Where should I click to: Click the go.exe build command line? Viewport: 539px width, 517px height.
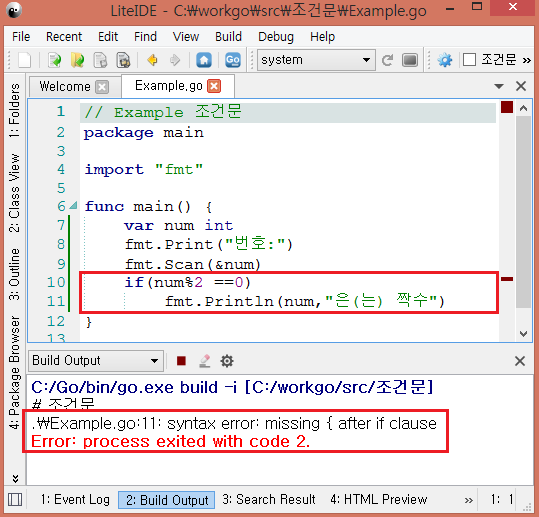tap(232, 387)
